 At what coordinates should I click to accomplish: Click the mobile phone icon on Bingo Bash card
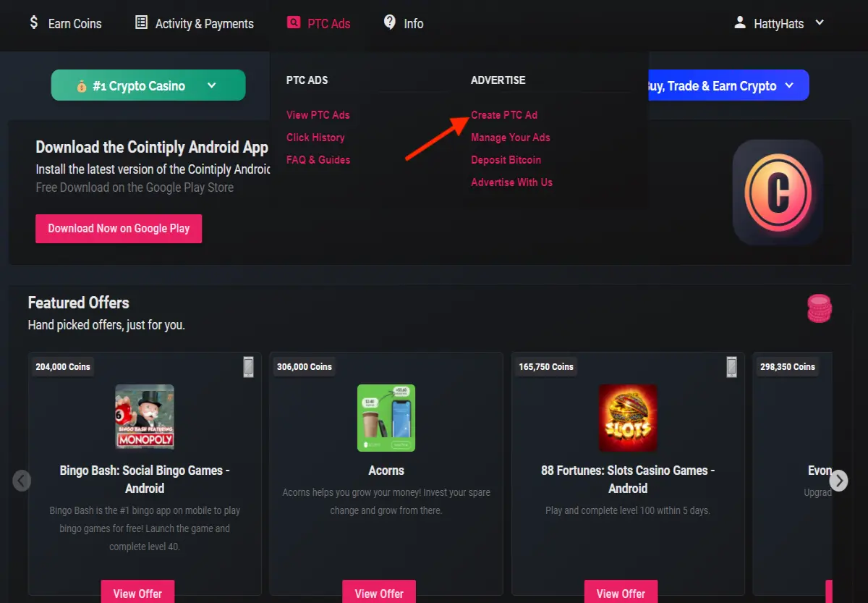[248, 367]
